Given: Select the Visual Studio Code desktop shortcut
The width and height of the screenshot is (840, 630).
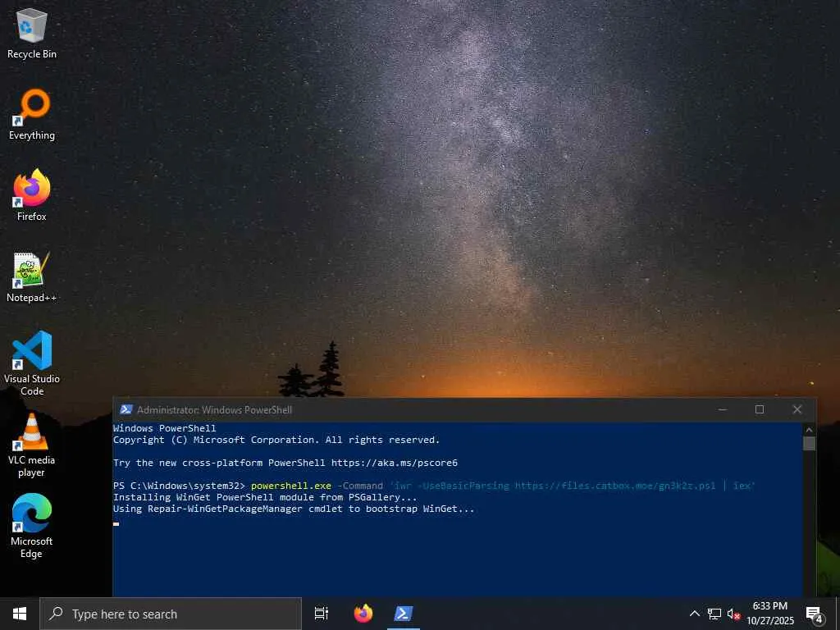Looking at the screenshot, I should tap(32, 363).
